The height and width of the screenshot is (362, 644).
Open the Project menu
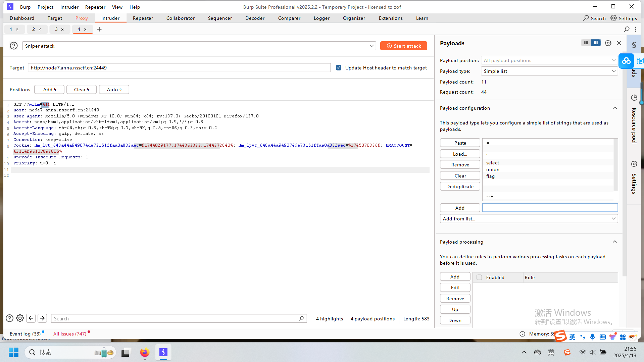pos(45,7)
